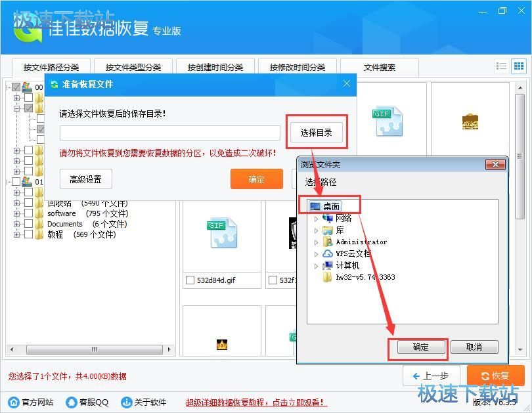Expand the 计算机 node arrow
This screenshot has width=532, height=413.
316,266
